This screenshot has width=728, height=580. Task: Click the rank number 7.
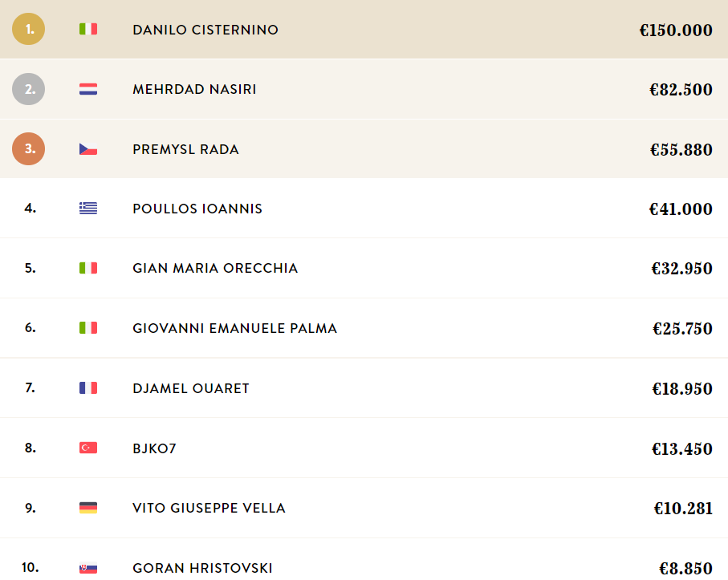tap(31, 387)
